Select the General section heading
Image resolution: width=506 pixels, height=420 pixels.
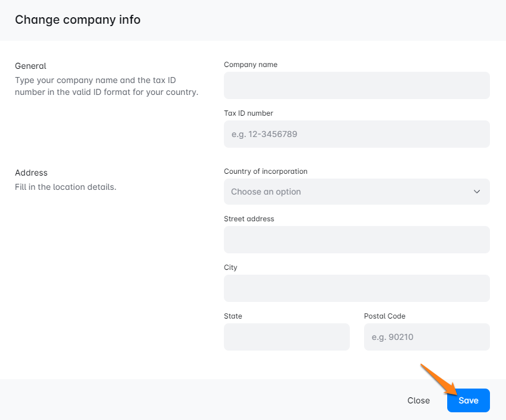tap(30, 66)
